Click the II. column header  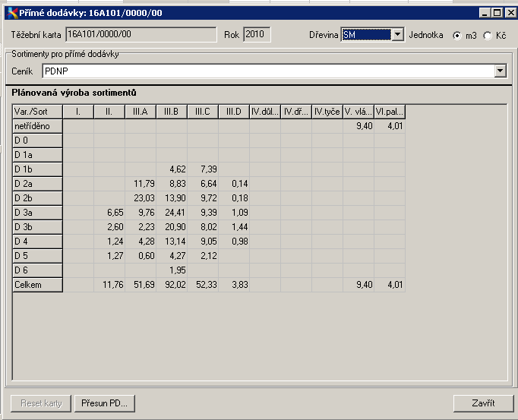(x=109, y=112)
